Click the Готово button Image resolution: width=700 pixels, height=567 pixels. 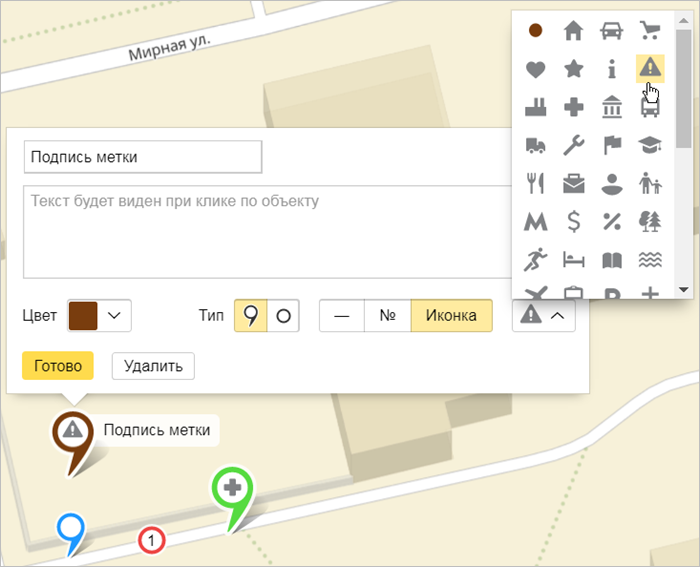tap(57, 365)
